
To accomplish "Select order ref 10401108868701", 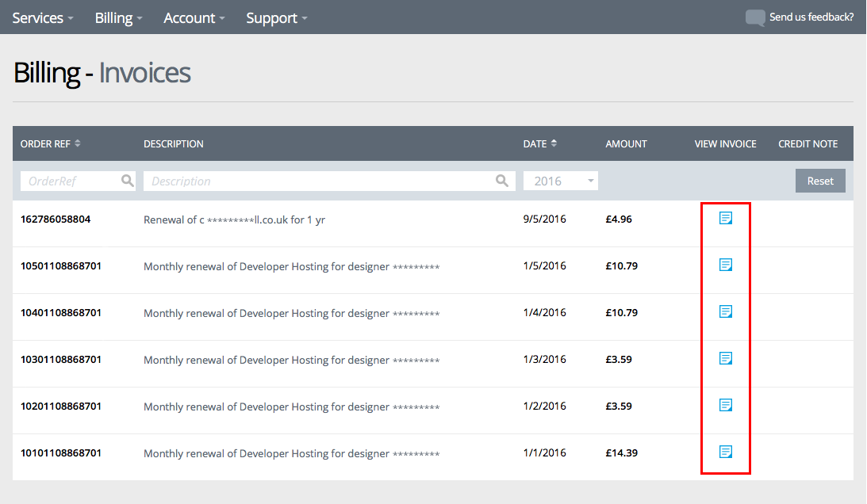I will click(x=61, y=312).
